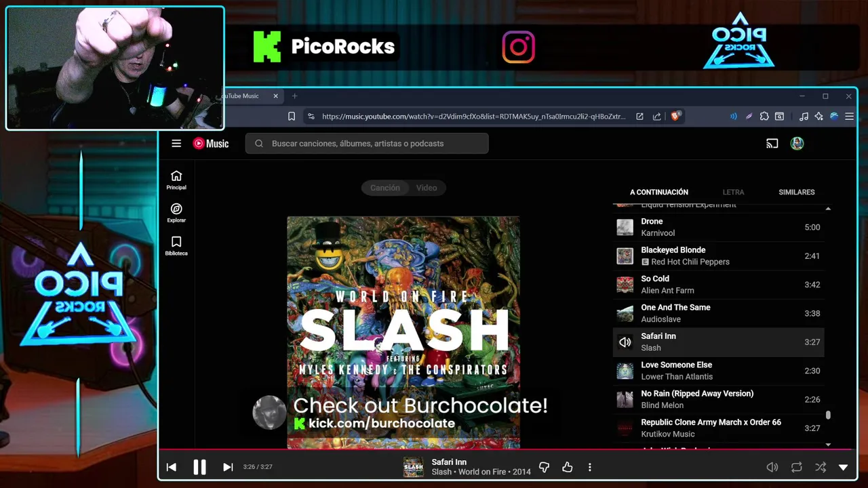Click the cast to device icon
Screen dimensions: 868x488
coord(772,143)
